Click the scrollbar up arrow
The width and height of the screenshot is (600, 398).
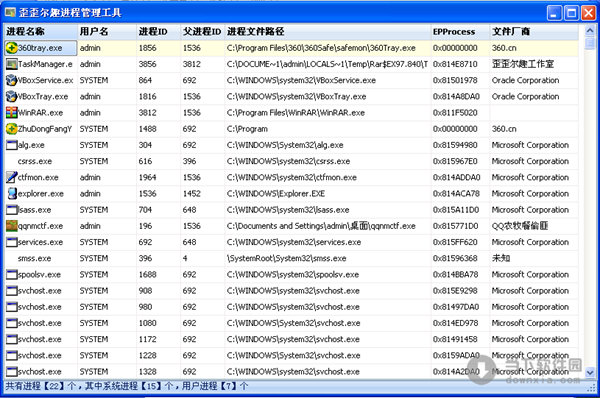coord(590,31)
